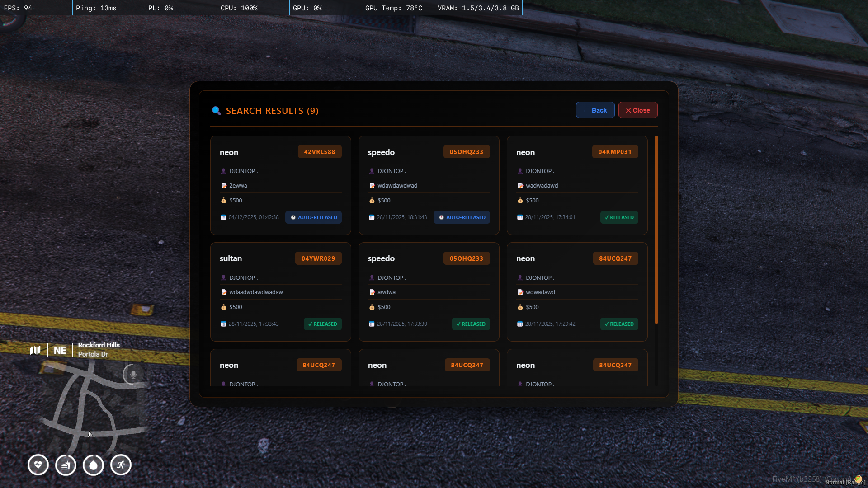Viewport: 868px width, 488px height.
Task: Click the map icon left of the NE compass
Action: click(35, 350)
